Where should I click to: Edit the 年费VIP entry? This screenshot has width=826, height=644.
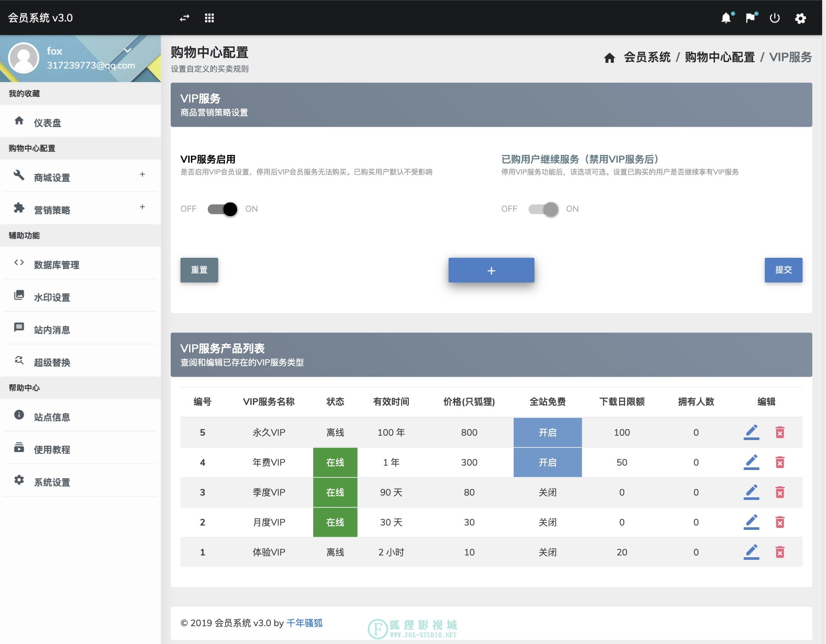751,462
